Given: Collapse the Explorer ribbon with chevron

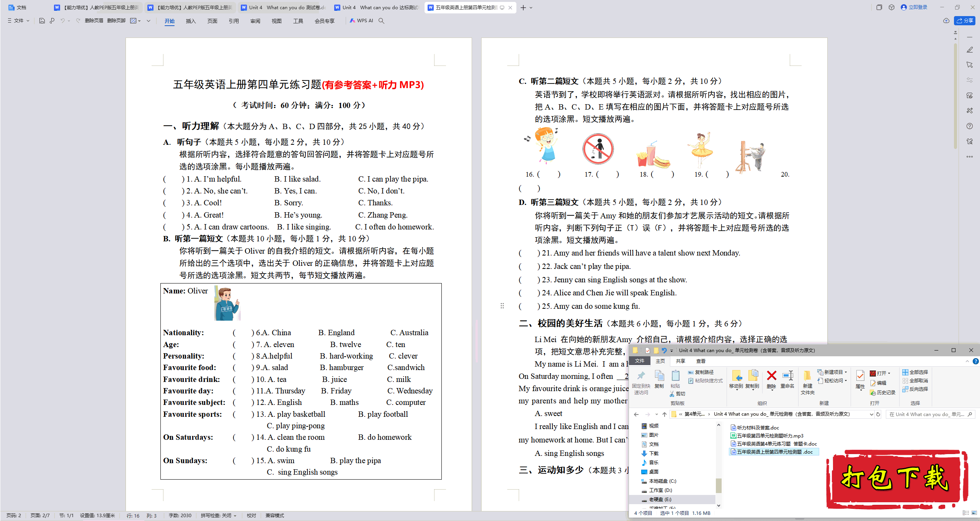Looking at the screenshot, I should pos(967,361).
